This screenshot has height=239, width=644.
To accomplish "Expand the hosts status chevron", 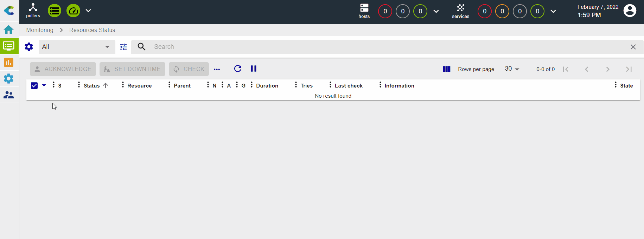I will (436, 11).
